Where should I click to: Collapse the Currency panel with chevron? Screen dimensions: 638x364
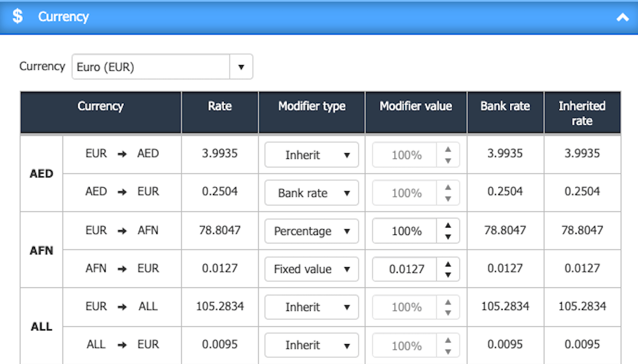[x=622, y=17]
